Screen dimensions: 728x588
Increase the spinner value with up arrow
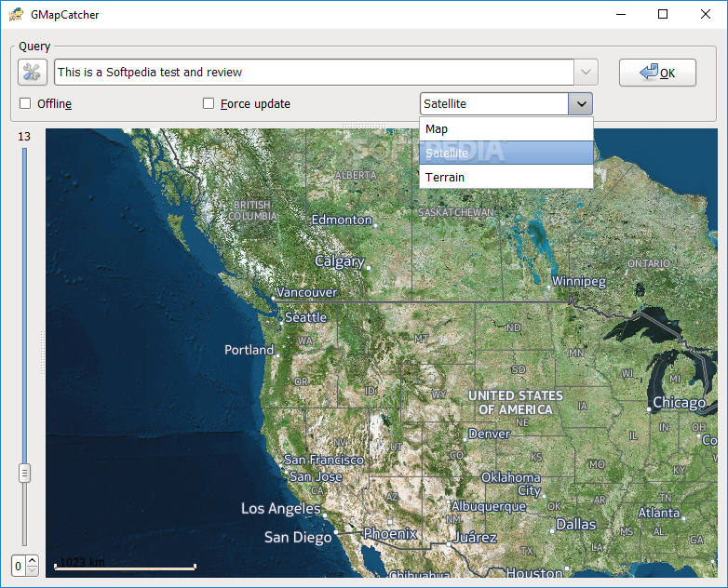coord(32,561)
